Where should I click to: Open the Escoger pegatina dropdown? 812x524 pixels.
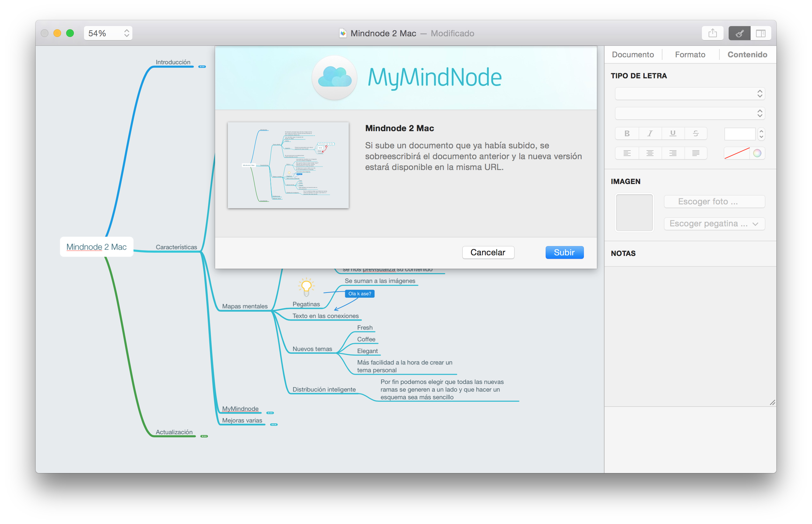click(x=714, y=223)
